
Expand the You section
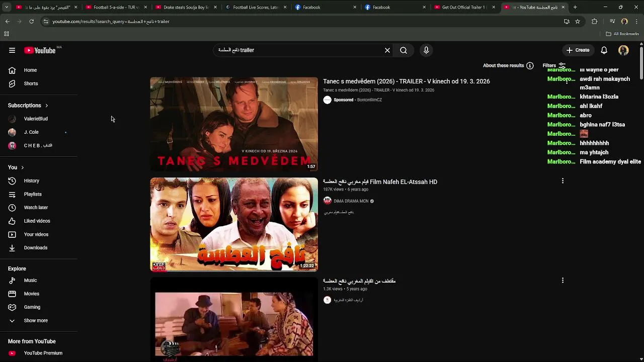point(16,167)
